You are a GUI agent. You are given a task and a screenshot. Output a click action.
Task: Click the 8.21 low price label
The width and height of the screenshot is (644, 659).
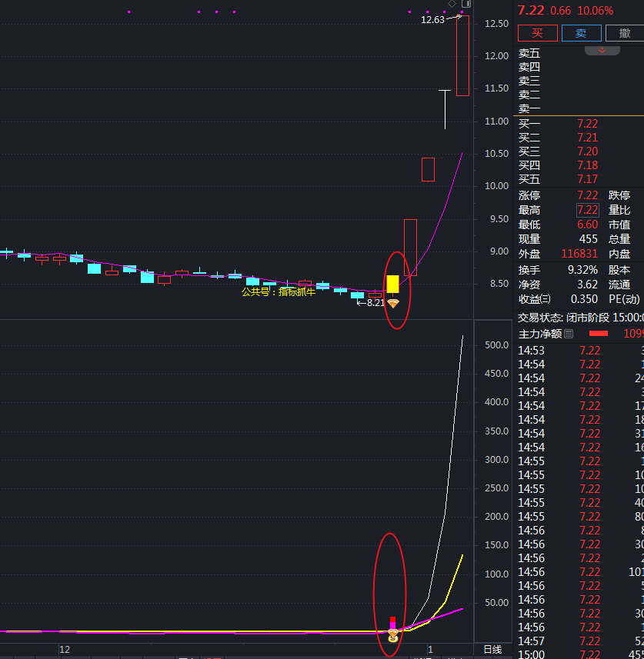click(375, 303)
